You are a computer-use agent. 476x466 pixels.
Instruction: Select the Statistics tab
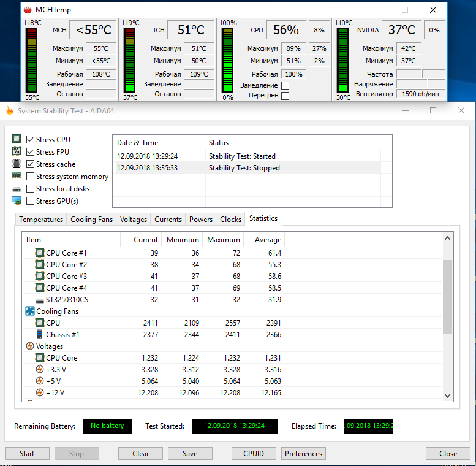(x=263, y=218)
